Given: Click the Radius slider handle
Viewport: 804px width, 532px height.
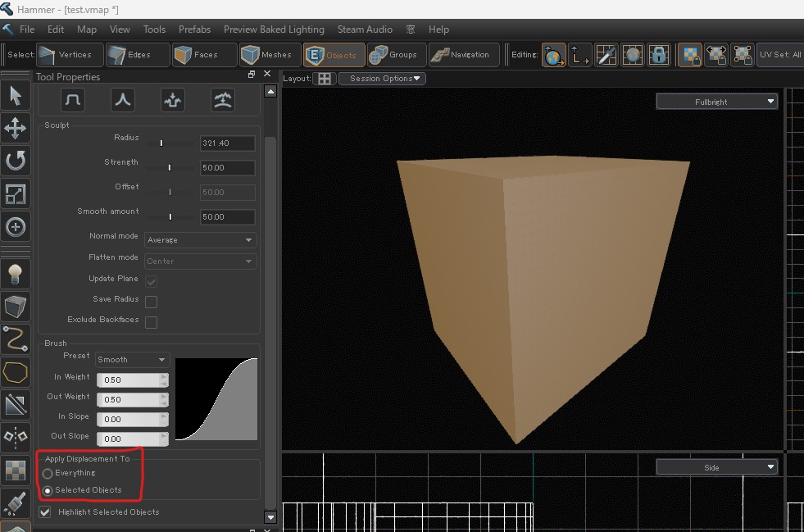Looking at the screenshot, I should [x=161, y=143].
